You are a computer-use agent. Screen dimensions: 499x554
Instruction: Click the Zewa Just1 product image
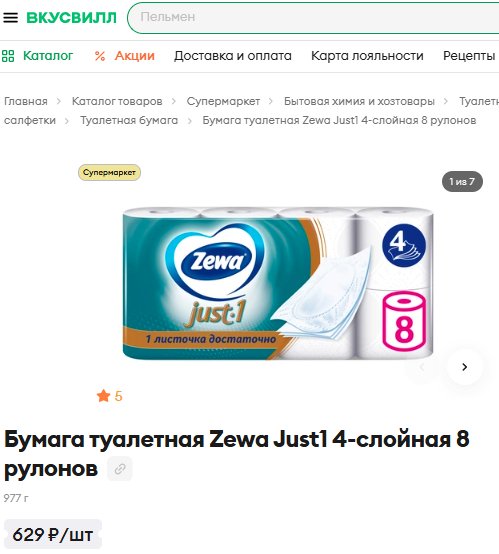278,284
